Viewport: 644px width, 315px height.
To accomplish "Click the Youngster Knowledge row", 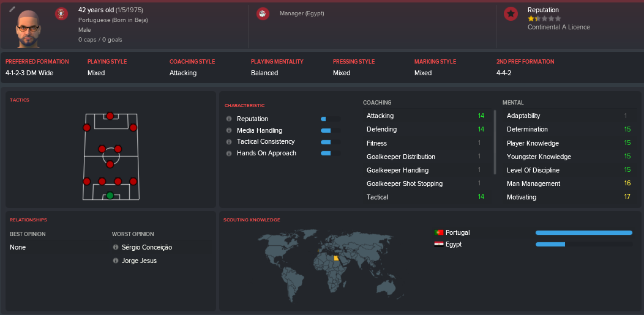I will [569, 157].
